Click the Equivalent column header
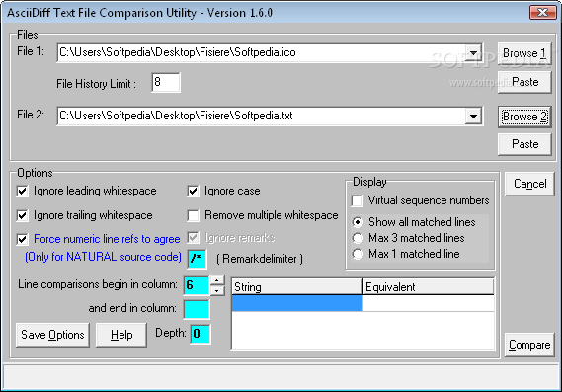562x392 pixels. tap(429, 287)
